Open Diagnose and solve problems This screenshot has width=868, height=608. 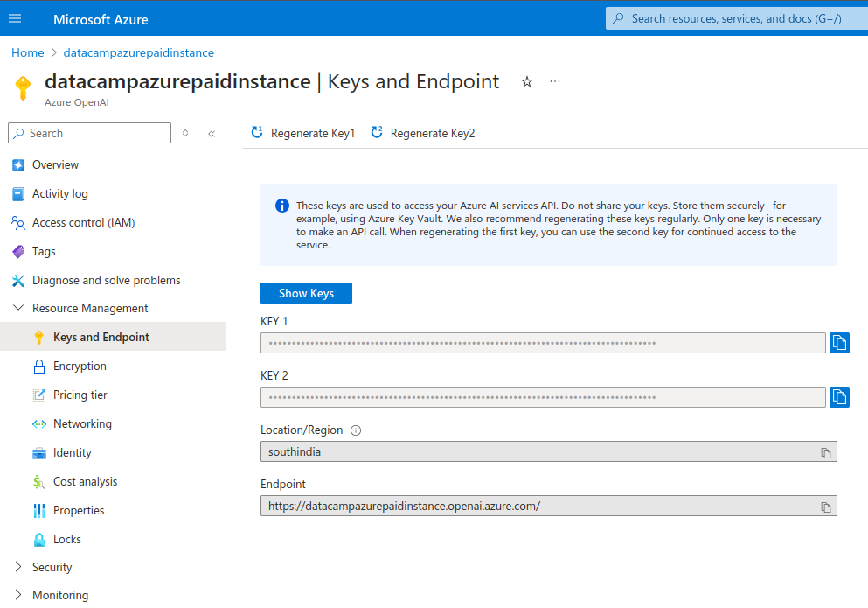click(107, 280)
